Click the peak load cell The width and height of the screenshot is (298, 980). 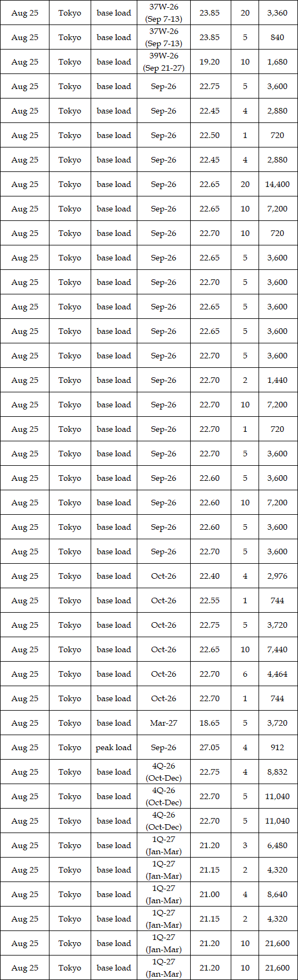113,747
